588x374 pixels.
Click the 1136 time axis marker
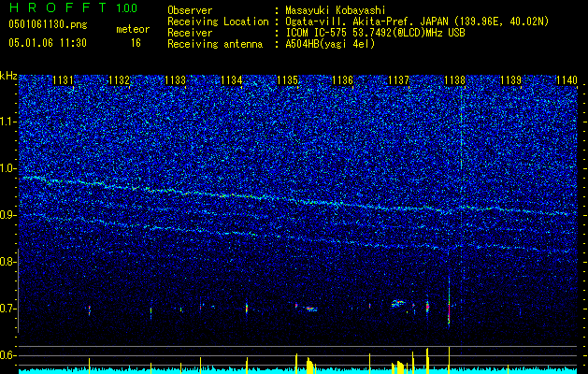[343, 80]
